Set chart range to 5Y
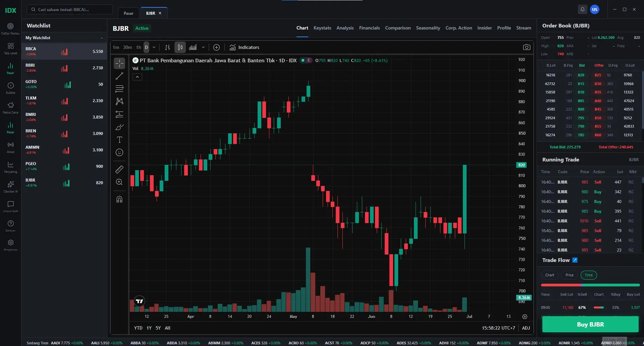This screenshot has width=644, height=346. coord(158,328)
